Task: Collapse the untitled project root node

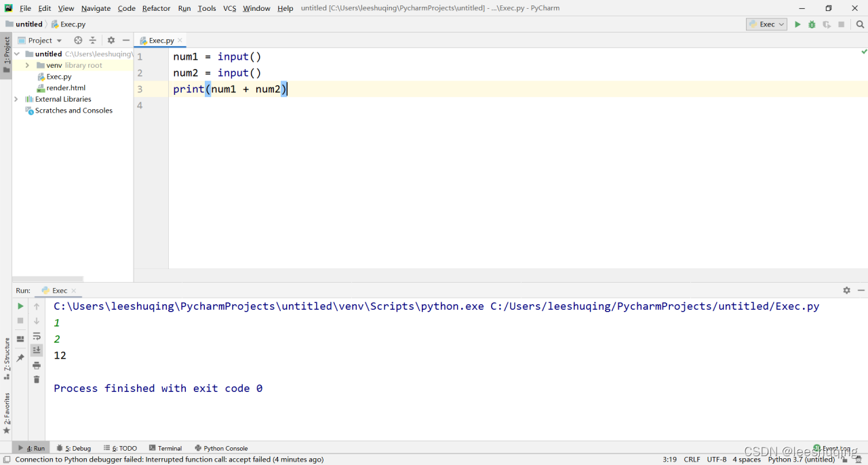Action: coord(17,54)
